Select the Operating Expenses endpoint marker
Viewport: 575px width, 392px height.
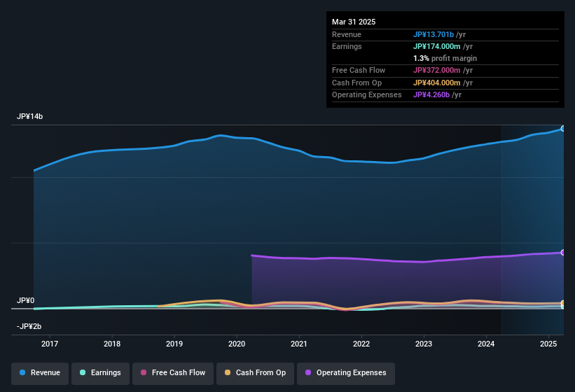tap(563, 253)
